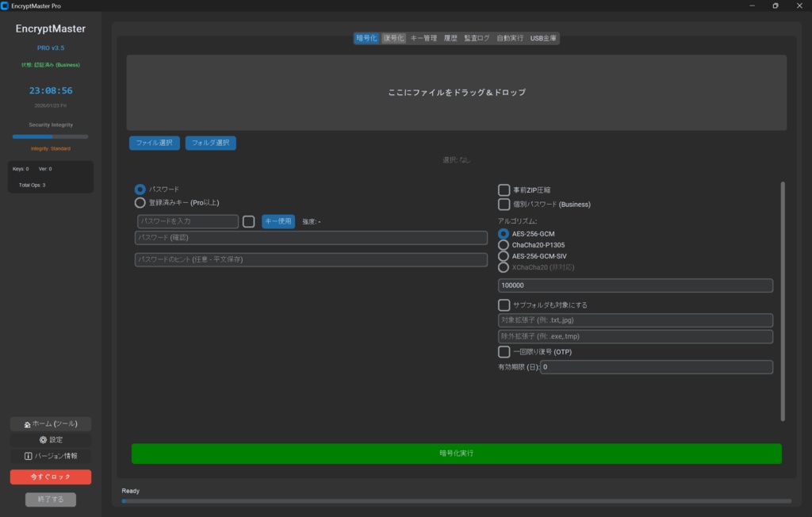Open folder picker via フォルダ選択

point(210,143)
